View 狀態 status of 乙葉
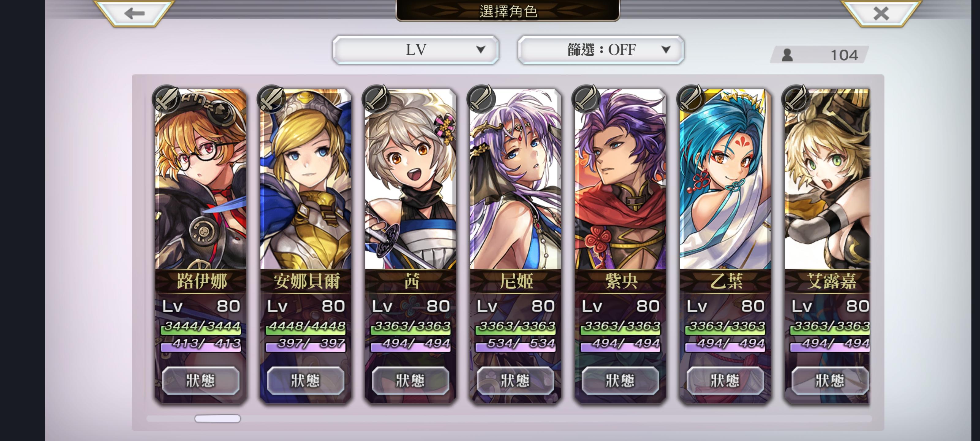The width and height of the screenshot is (980, 441). point(725,380)
